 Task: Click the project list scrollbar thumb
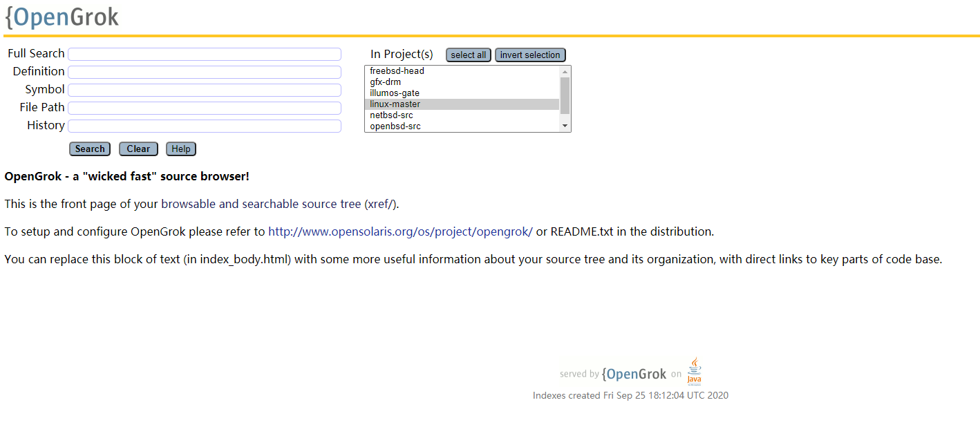click(x=565, y=95)
